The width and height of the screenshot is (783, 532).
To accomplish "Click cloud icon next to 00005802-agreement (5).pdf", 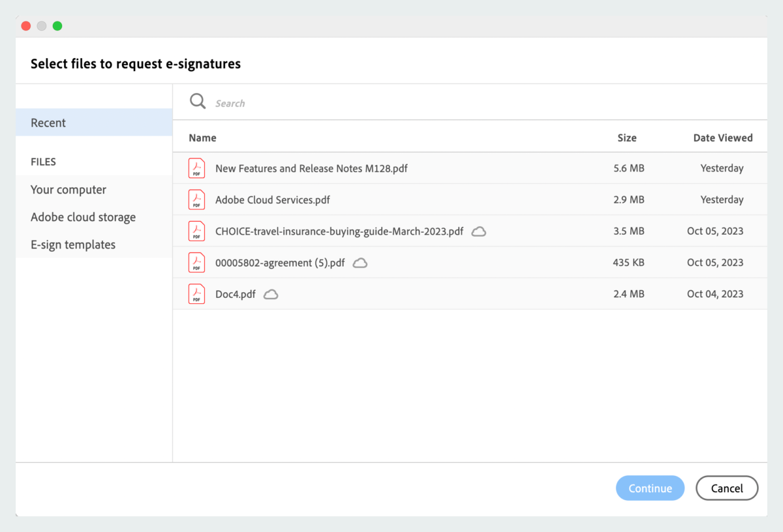I will (360, 263).
